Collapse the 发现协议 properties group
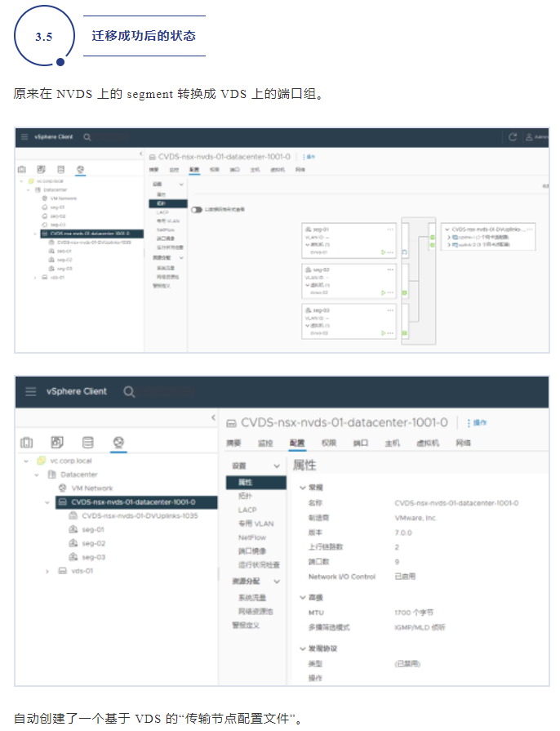 tap(303, 649)
